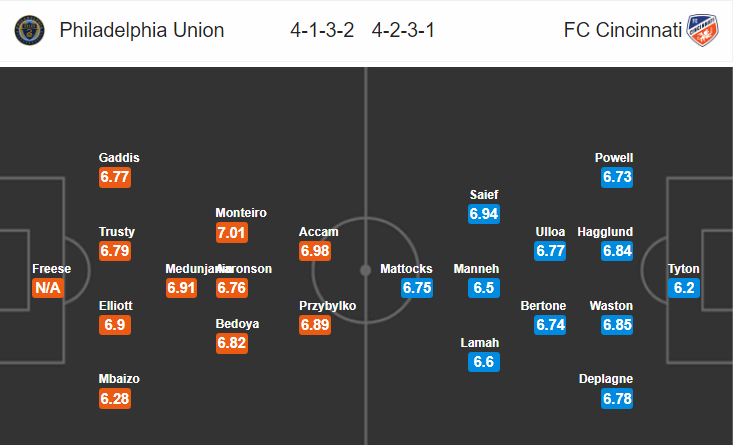This screenshot has width=733, height=445.
Task: Select the 4-2-3-1 formation label
Action: [403, 30]
